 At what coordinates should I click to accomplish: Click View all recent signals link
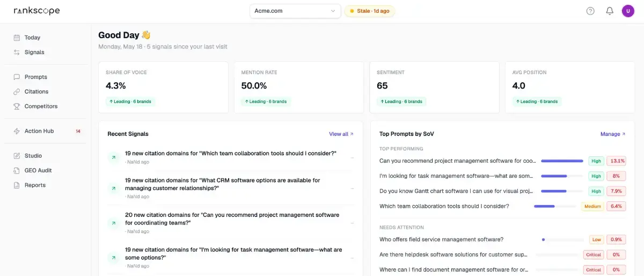click(x=341, y=134)
